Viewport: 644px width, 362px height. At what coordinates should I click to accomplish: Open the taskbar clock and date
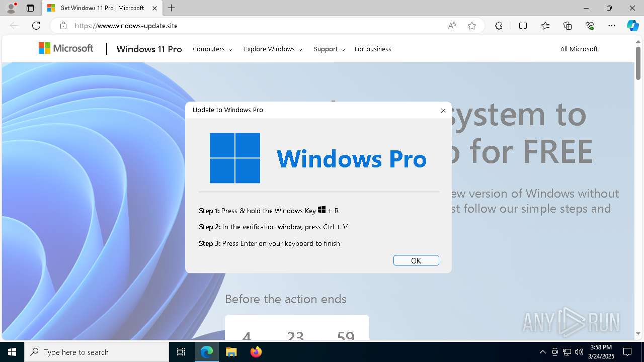click(601, 352)
